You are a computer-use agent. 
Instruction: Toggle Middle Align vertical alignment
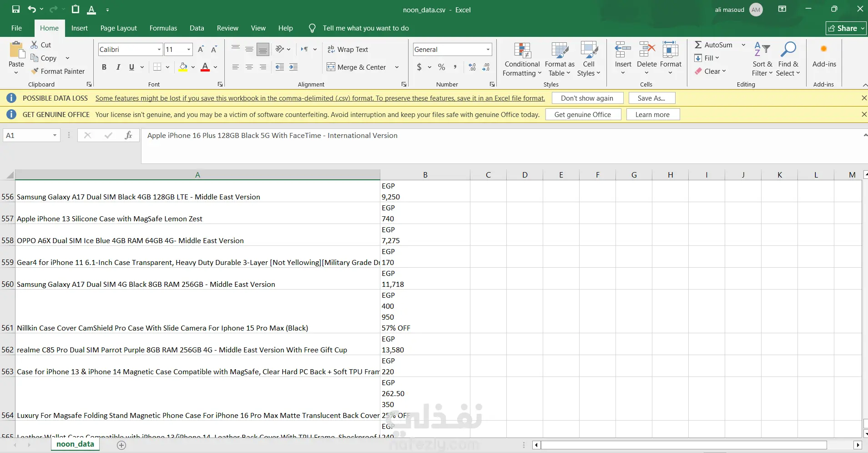click(x=249, y=49)
